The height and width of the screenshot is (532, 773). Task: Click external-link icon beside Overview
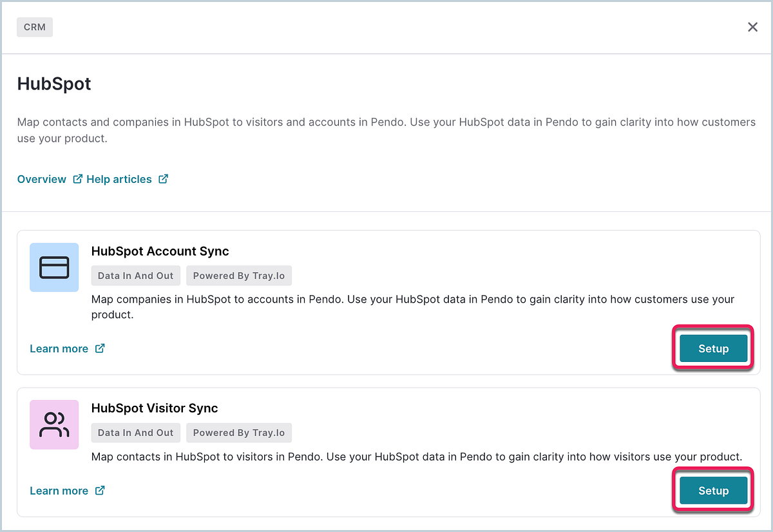pos(77,179)
